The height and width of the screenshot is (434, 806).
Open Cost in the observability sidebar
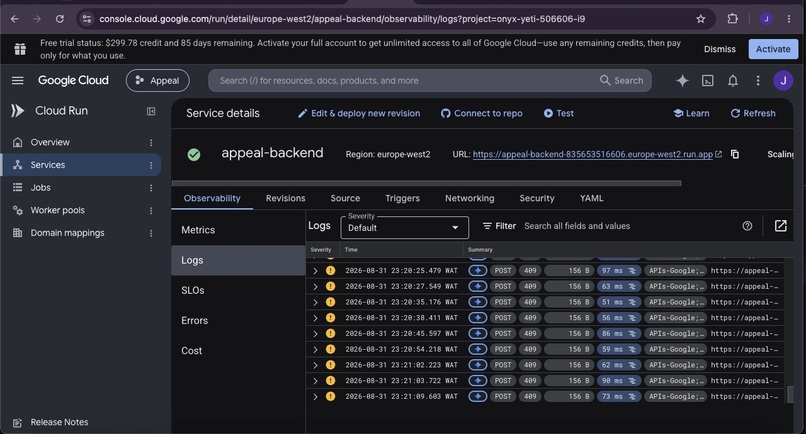tap(239, 351)
